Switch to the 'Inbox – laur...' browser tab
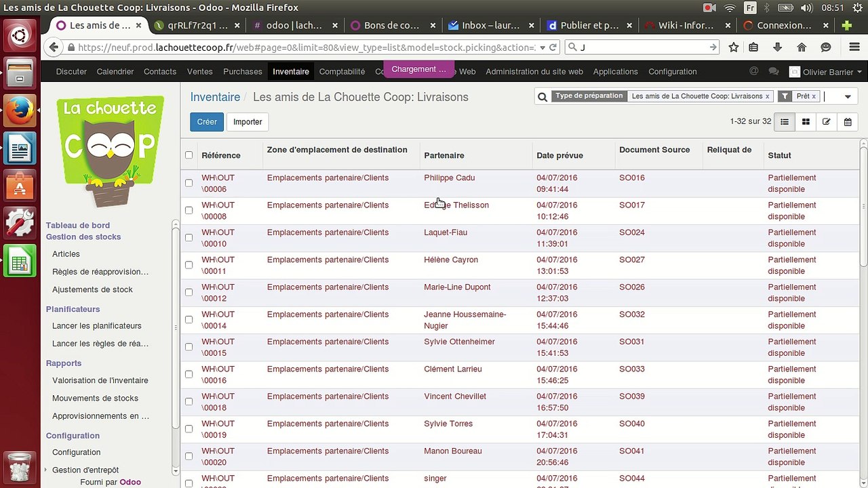Viewport: 868px width, 488px height. [491, 26]
